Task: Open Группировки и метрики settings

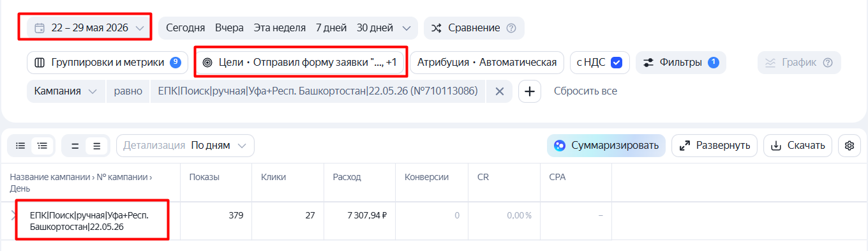Action: coord(107,63)
